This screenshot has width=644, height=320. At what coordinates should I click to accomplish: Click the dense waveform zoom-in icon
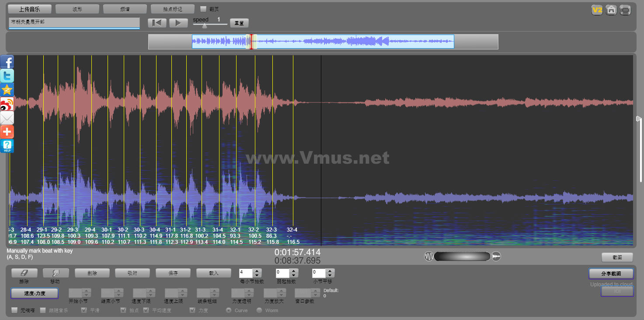(x=496, y=257)
